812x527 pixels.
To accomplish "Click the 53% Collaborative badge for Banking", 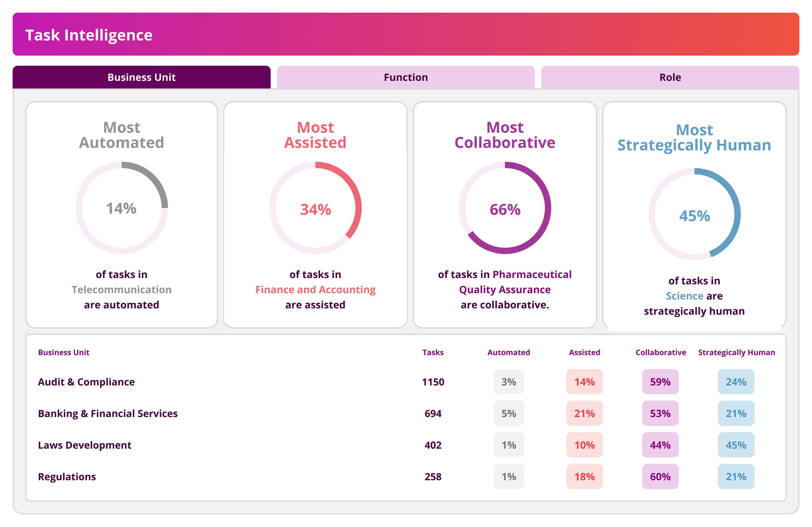I will point(660,414).
